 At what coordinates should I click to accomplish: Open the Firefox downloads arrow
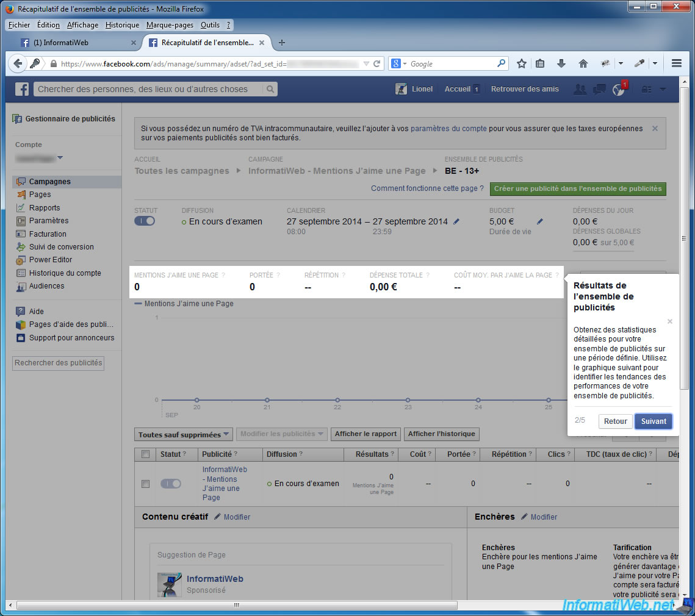point(561,64)
